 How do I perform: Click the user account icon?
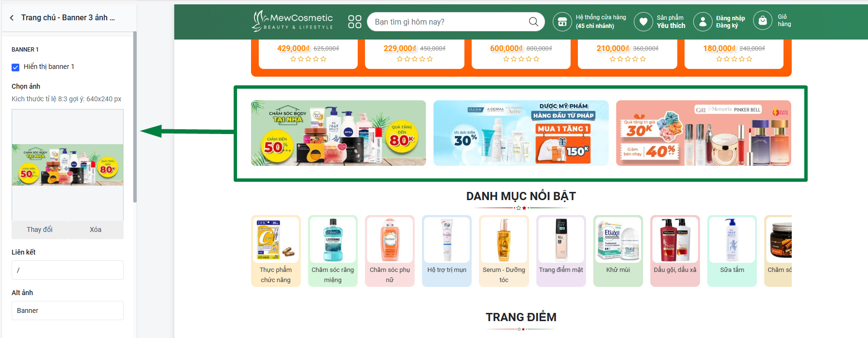click(x=703, y=22)
